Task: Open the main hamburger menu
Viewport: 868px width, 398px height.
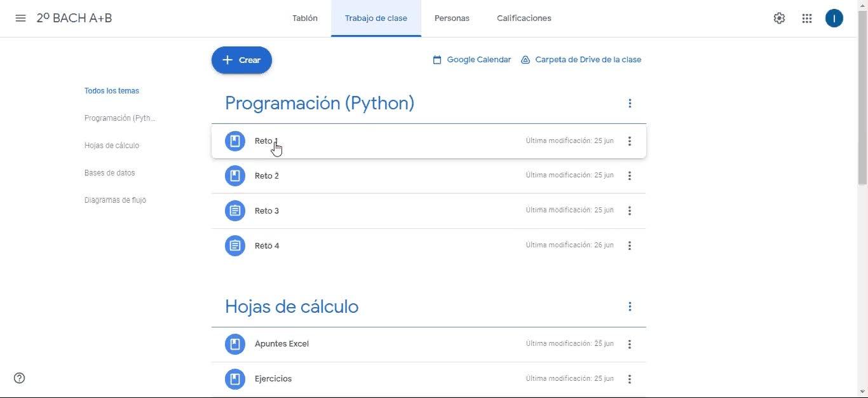Action: click(20, 18)
